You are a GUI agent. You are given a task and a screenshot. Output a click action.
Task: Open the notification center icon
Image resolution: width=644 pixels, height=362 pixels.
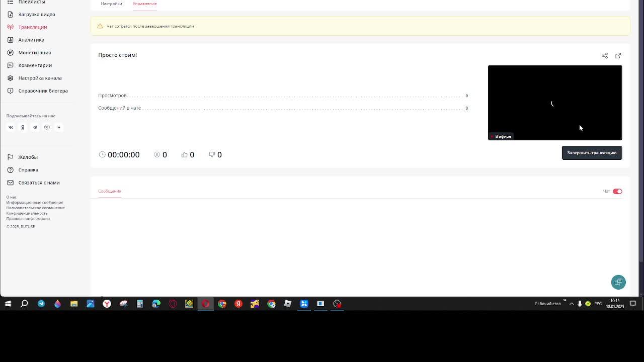[x=633, y=304]
